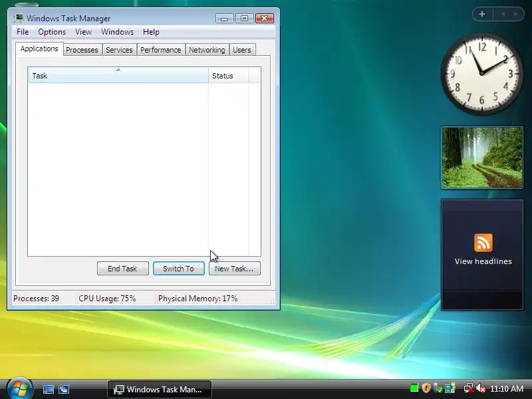Click the Windows Sidebar tray icon

[x=450, y=388]
